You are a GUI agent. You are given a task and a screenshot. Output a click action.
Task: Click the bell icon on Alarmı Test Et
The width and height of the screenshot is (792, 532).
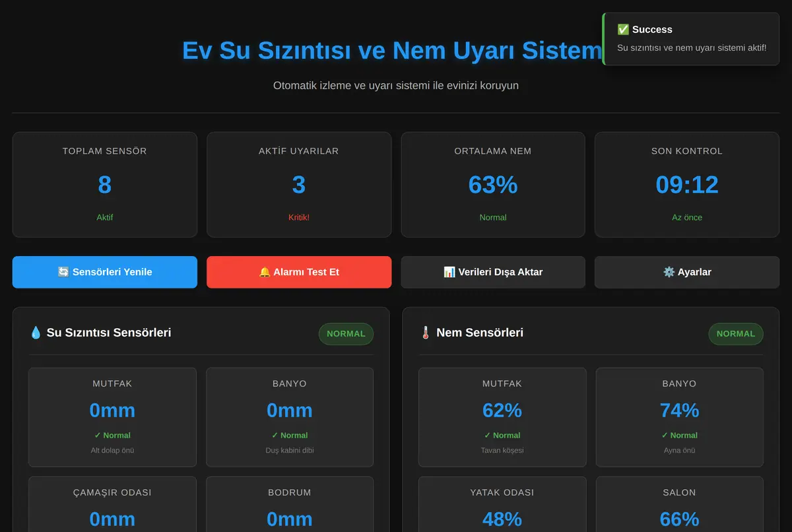point(265,272)
